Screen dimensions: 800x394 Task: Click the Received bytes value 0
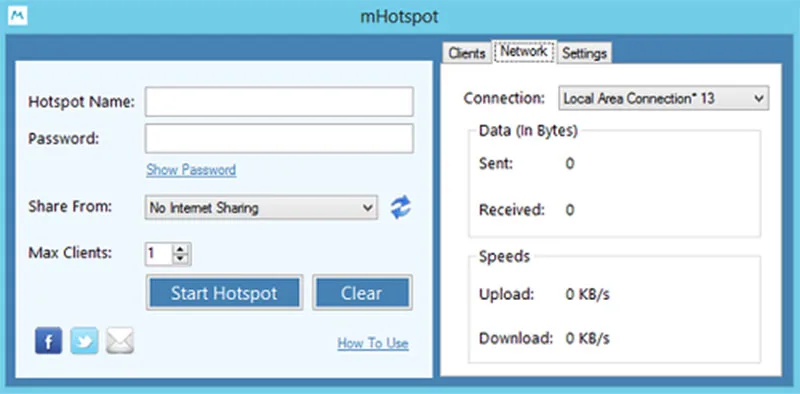click(570, 210)
